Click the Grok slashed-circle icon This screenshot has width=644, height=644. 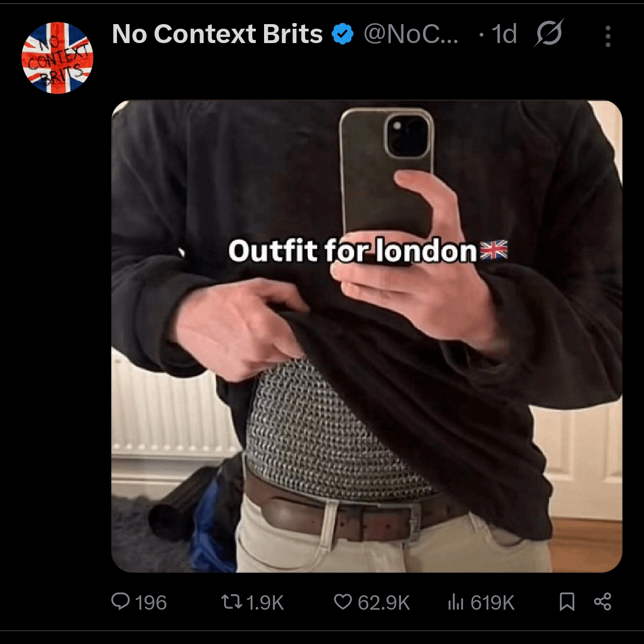[x=549, y=33]
